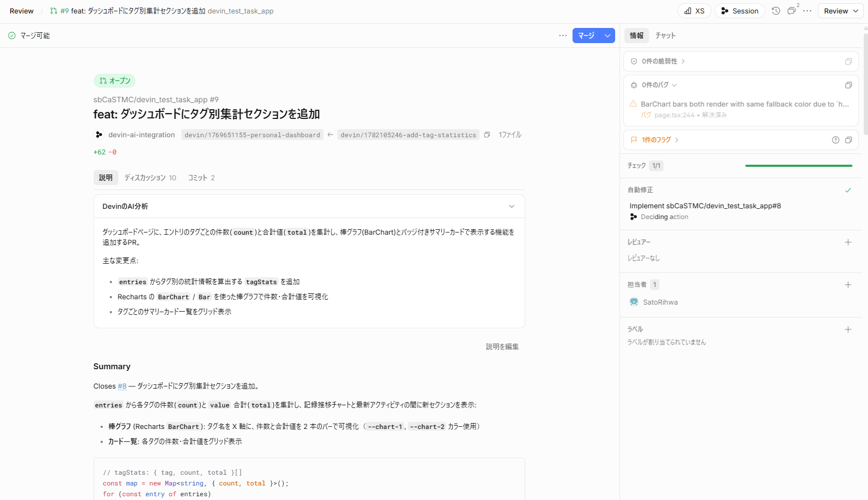Click the warning triangle on BarChart bug
This screenshot has width=868, height=500.
click(x=633, y=104)
